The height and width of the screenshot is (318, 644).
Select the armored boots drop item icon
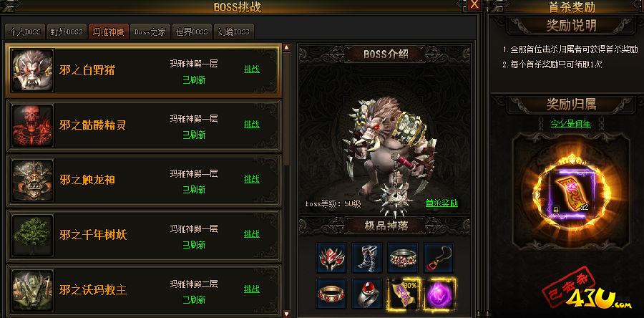367,258
